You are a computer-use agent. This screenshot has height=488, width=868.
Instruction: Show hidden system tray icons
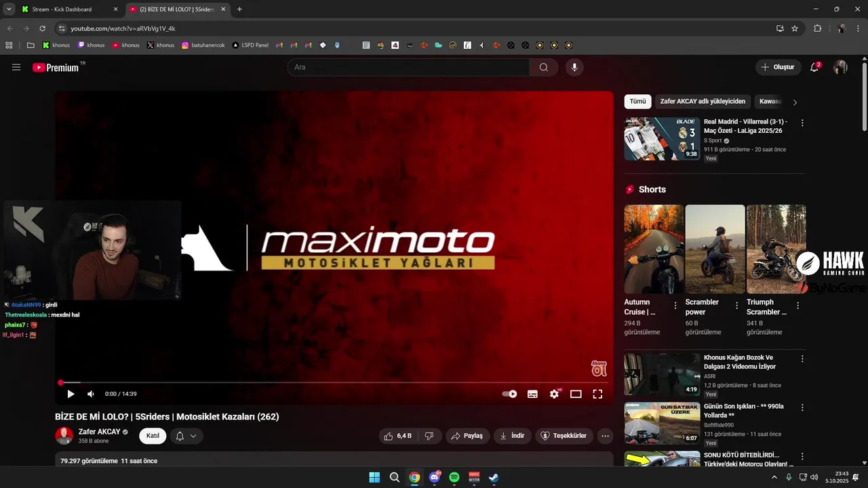774,477
